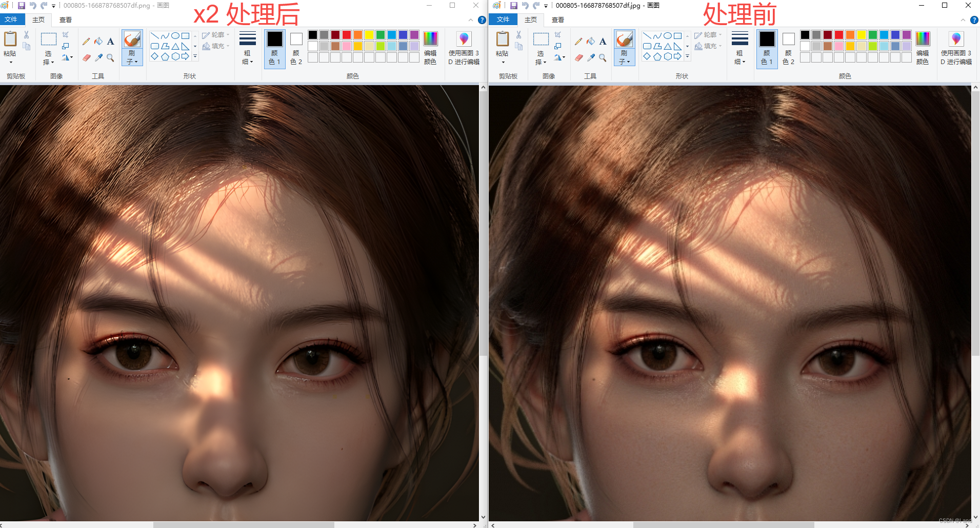This screenshot has height=528, width=980.
Task: Pick red swatch in left window palette
Action: [347, 35]
